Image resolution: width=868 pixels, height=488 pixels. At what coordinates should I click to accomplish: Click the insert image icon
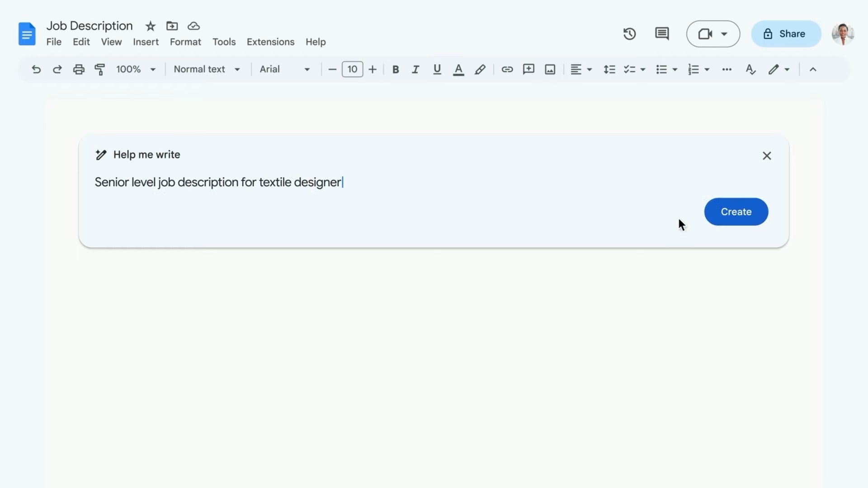[x=550, y=69]
